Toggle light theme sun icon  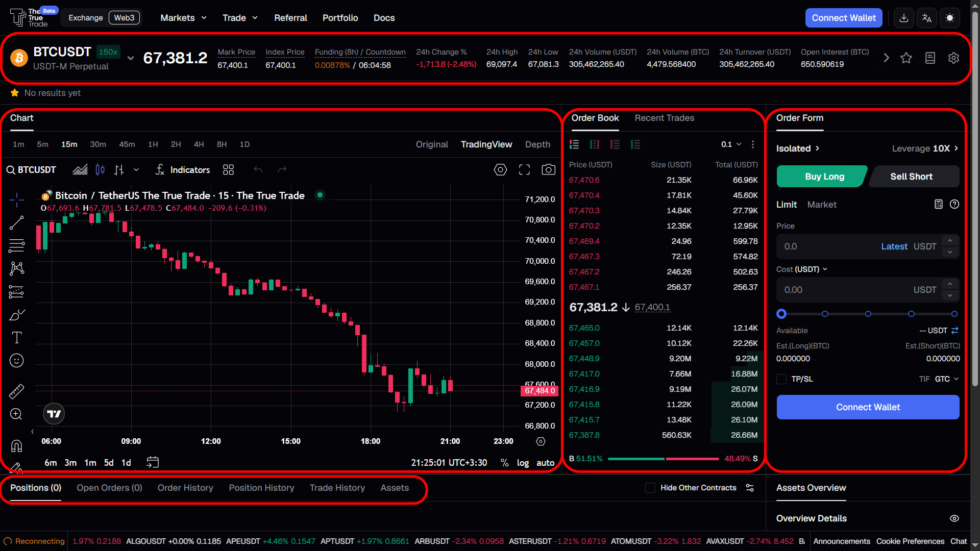tap(950, 18)
